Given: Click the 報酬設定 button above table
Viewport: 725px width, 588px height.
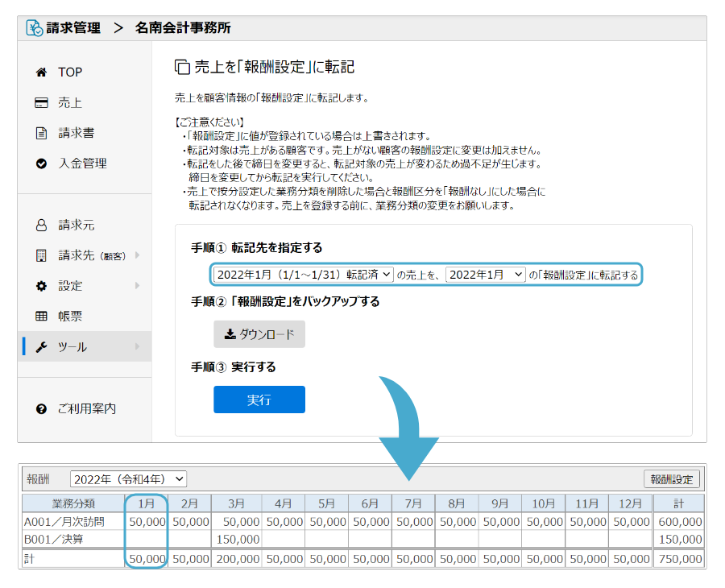Looking at the screenshot, I should (x=672, y=479).
